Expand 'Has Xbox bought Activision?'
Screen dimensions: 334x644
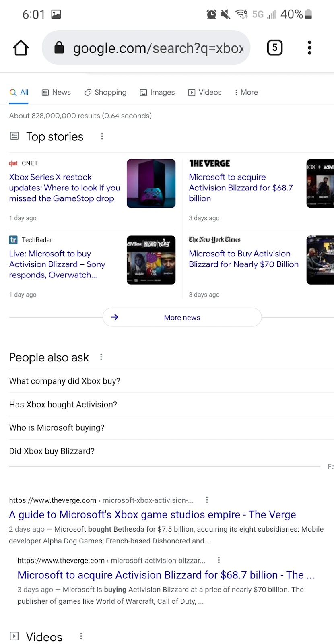(x=171, y=404)
